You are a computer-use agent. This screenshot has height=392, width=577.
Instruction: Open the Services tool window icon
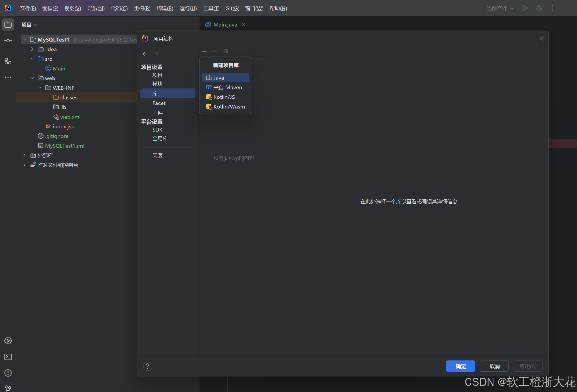(8, 341)
